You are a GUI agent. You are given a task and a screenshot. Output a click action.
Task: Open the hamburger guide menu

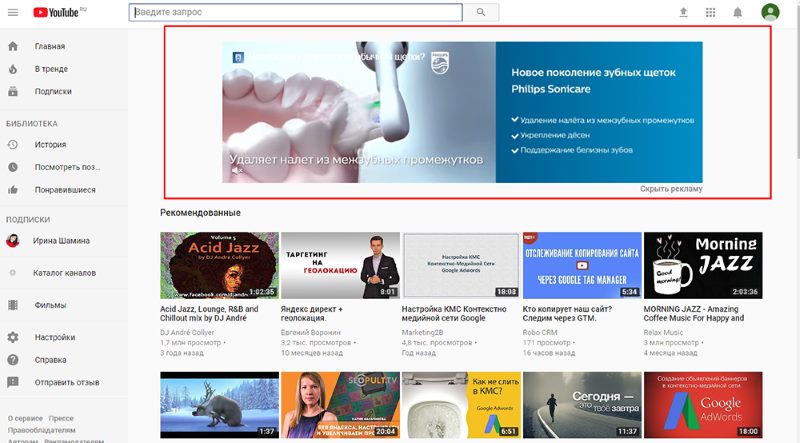point(13,12)
